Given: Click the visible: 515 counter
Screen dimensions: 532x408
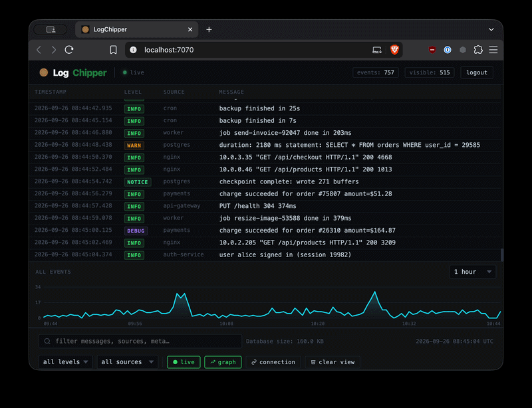Looking at the screenshot, I should (430, 72).
